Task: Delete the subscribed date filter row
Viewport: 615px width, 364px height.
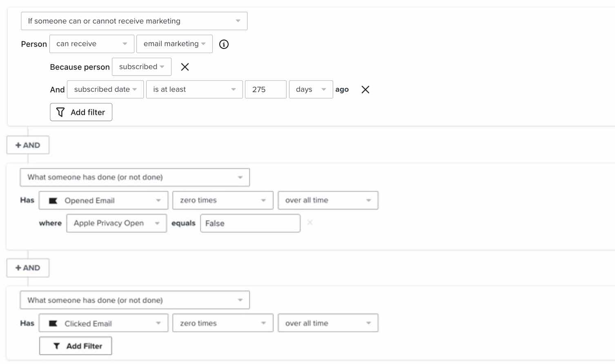Action: pos(365,90)
